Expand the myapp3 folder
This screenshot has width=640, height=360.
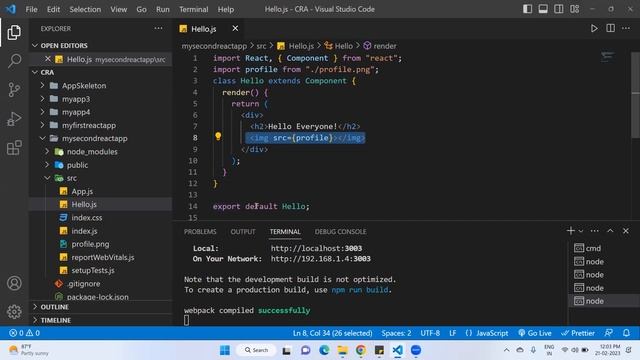point(42,99)
